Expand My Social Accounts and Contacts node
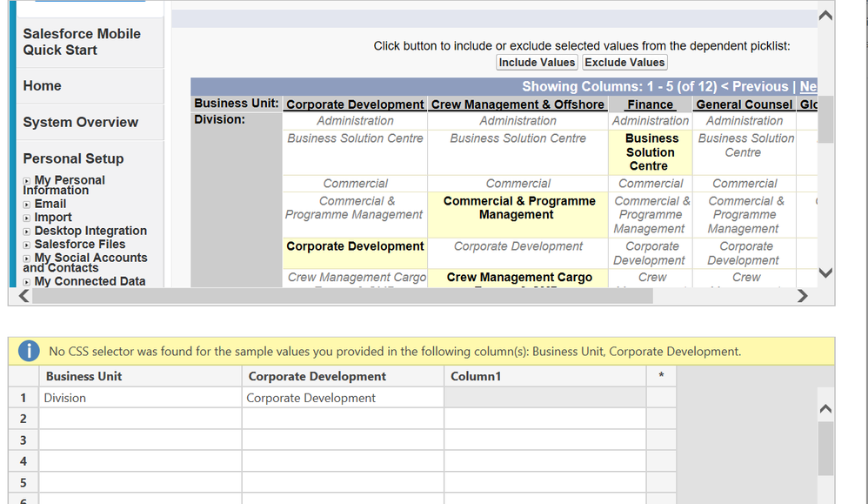This screenshot has width=868, height=504. [x=27, y=259]
